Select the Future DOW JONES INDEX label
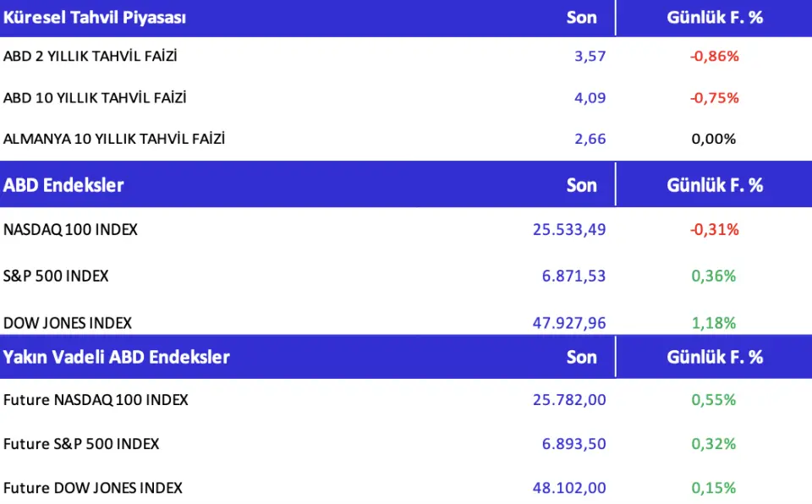This screenshot has width=812, height=504. [x=93, y=488]
